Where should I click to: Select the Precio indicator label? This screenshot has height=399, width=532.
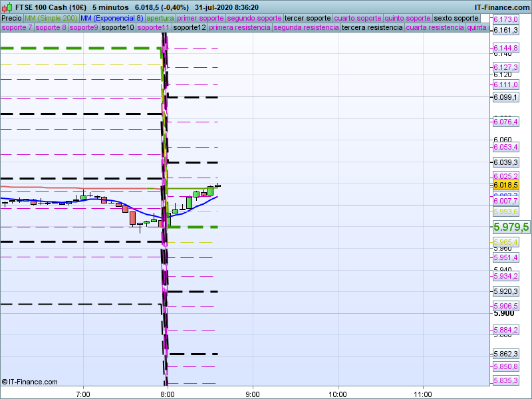pyautogui.click(x=11, y=18)
